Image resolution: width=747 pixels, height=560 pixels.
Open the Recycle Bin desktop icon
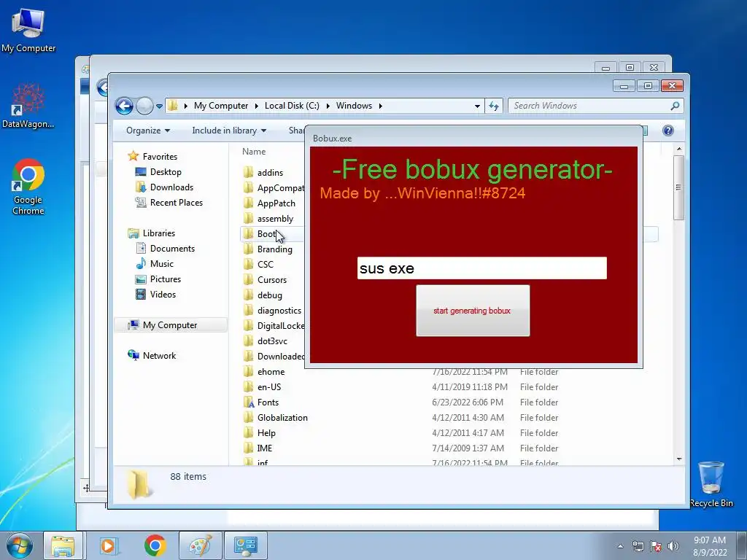coord(711,484)
